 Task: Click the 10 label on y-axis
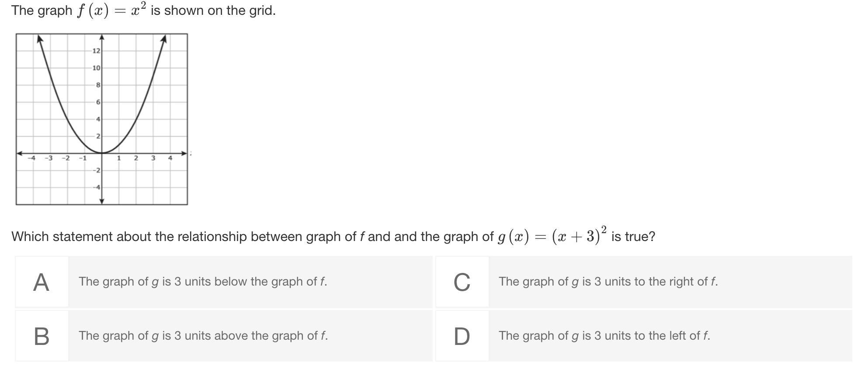pyautogui.click(x=96, y=68)
